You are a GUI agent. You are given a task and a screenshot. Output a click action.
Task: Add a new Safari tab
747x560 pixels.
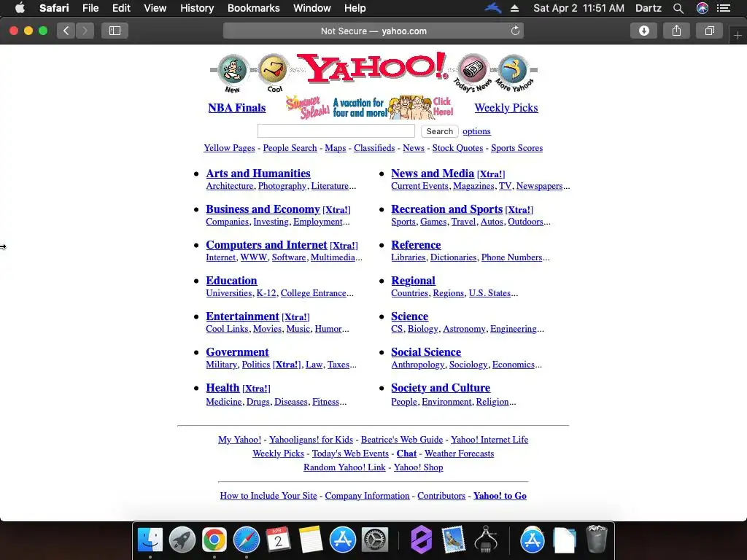(x=738, y=36)
